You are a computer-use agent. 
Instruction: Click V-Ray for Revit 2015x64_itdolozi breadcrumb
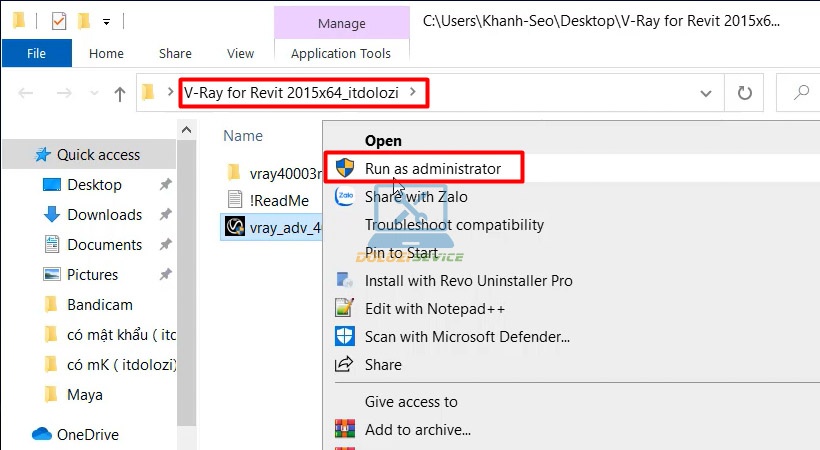pyautogui.click(x=291, y=93)
